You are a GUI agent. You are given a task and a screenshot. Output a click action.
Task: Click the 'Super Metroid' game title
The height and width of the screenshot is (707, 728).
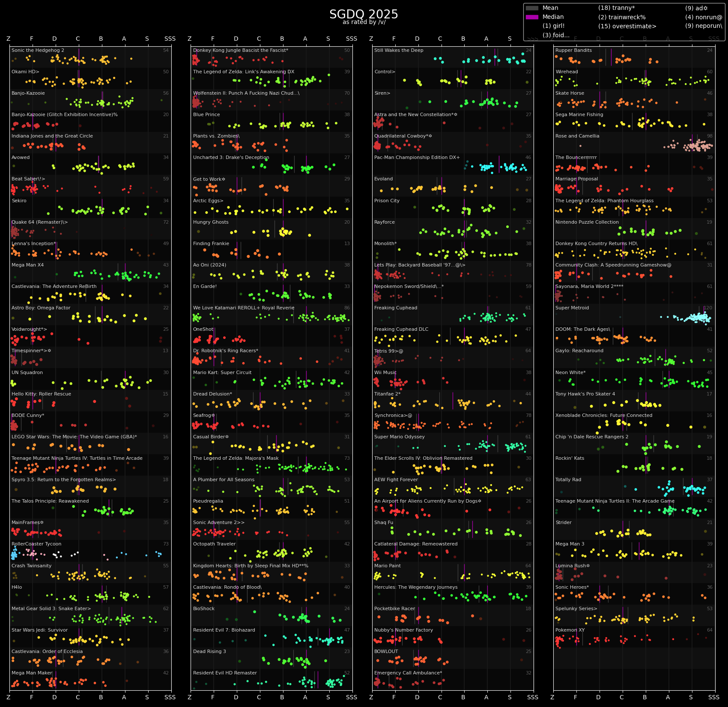(572, 308)
